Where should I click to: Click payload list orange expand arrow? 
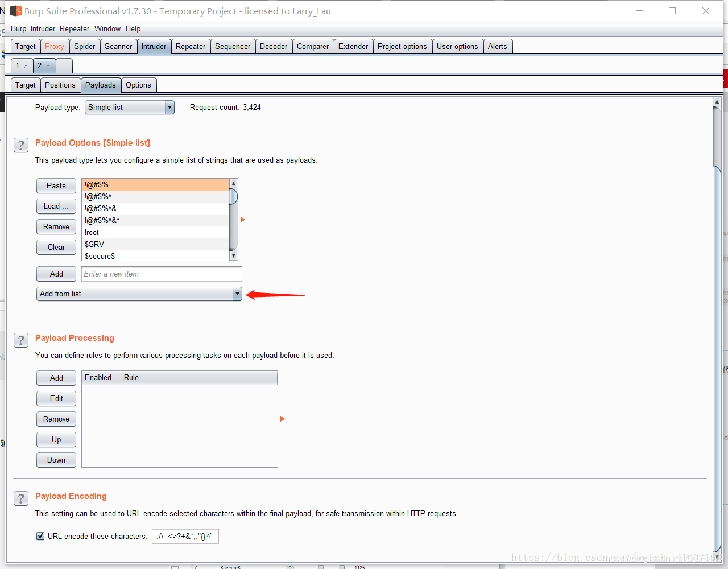(243, 220)
